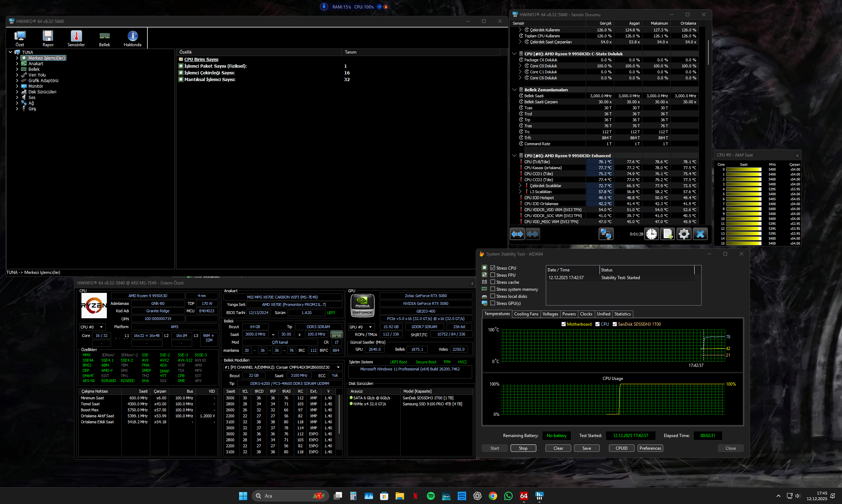Open the Bellek memory toolbar icon

coord(104,38)
